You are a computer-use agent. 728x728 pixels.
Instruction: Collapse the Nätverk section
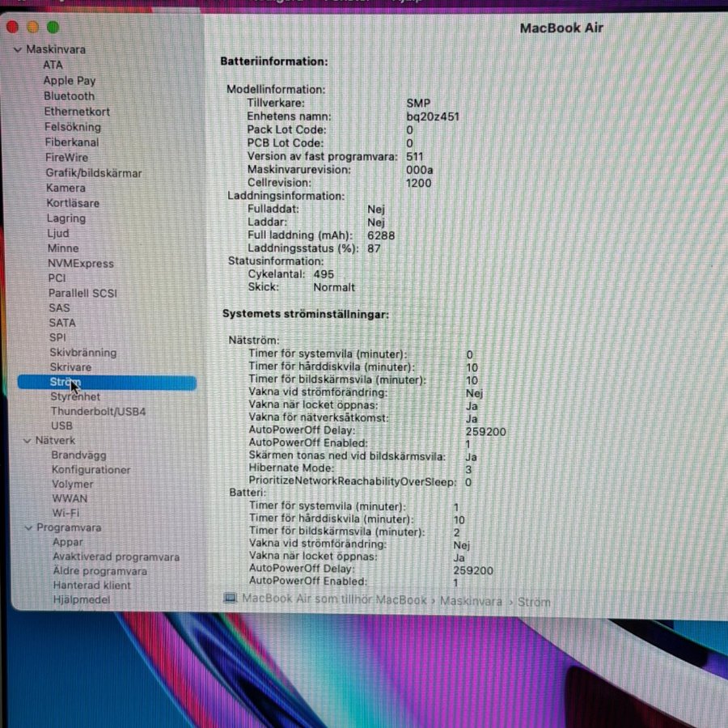pyautogui.click(x=27, y=441)
